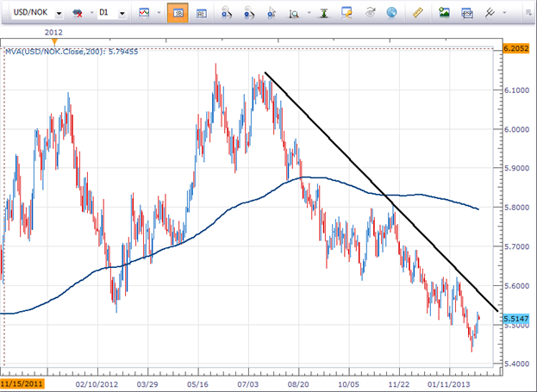This screenshot has width=537, height=392.
Task: Click the 05/16 date axis label
Action: coord(197,384)
